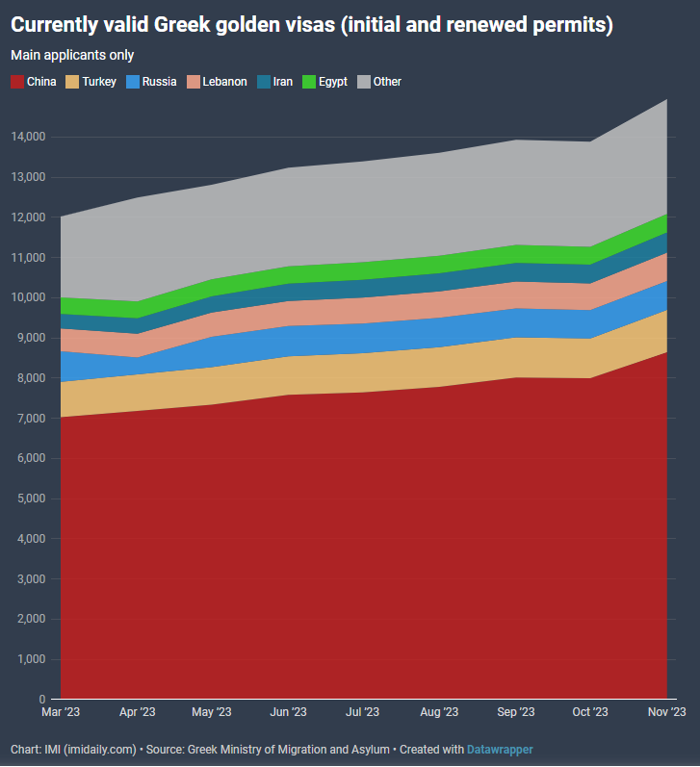Viewport: 700px width, 767px height.
Task: Click the May '23 axis label
Action: coord(212,712)
